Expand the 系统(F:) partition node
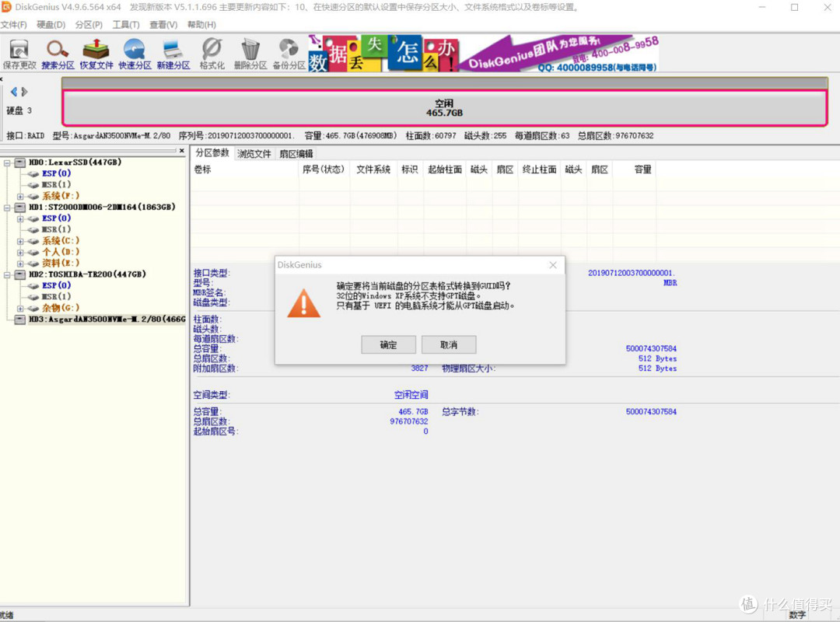 tap(19, 196)
